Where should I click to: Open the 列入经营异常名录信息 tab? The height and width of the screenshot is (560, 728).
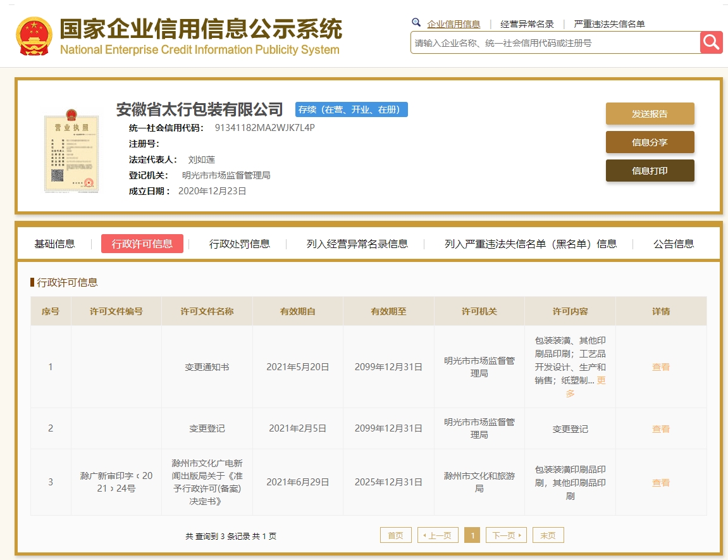(x=357, y=244)
